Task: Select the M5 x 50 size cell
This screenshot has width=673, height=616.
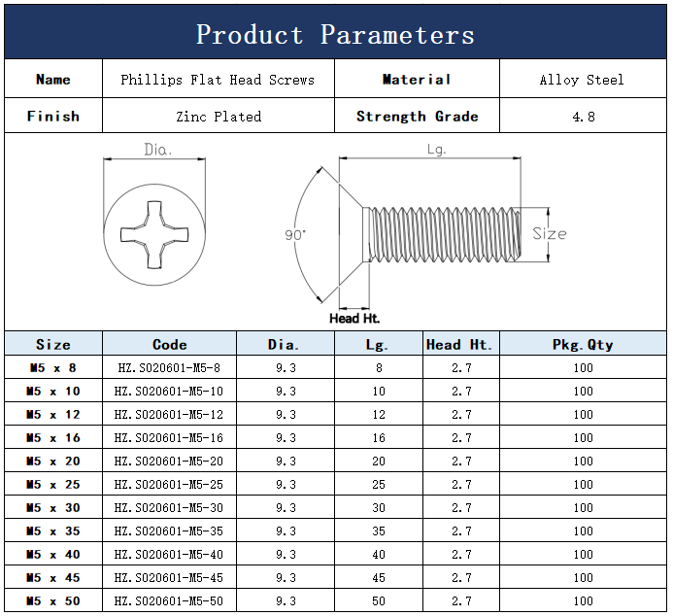Action: (53, 601)
